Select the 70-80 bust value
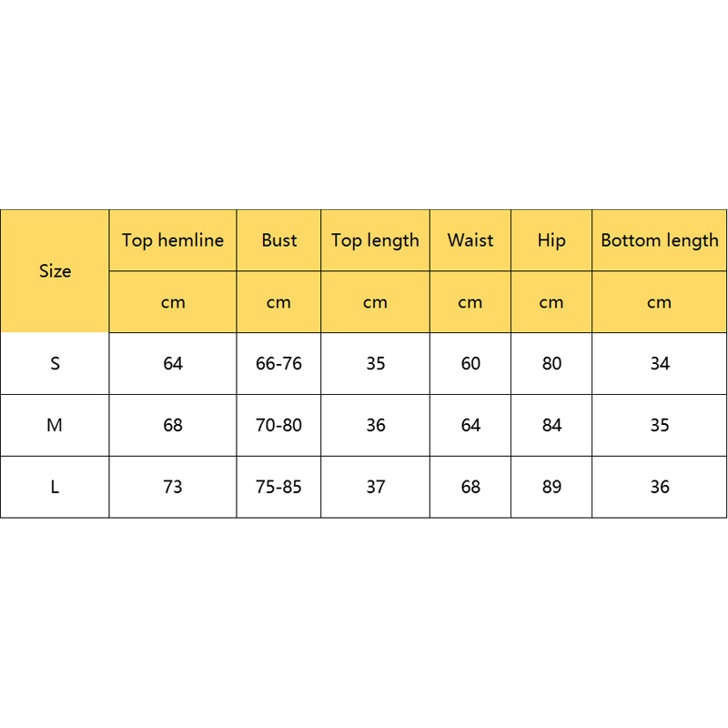 pyautogui.click(x=278, y=425)
